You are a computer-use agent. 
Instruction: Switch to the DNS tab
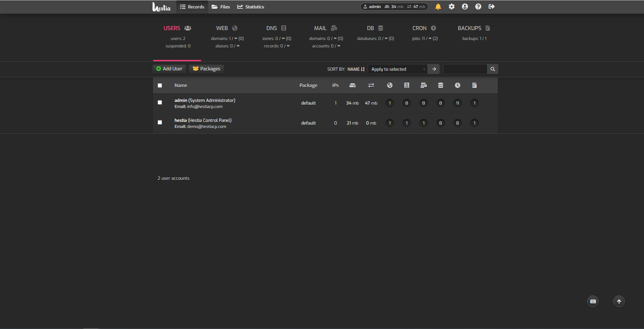(x=277, y=37)
